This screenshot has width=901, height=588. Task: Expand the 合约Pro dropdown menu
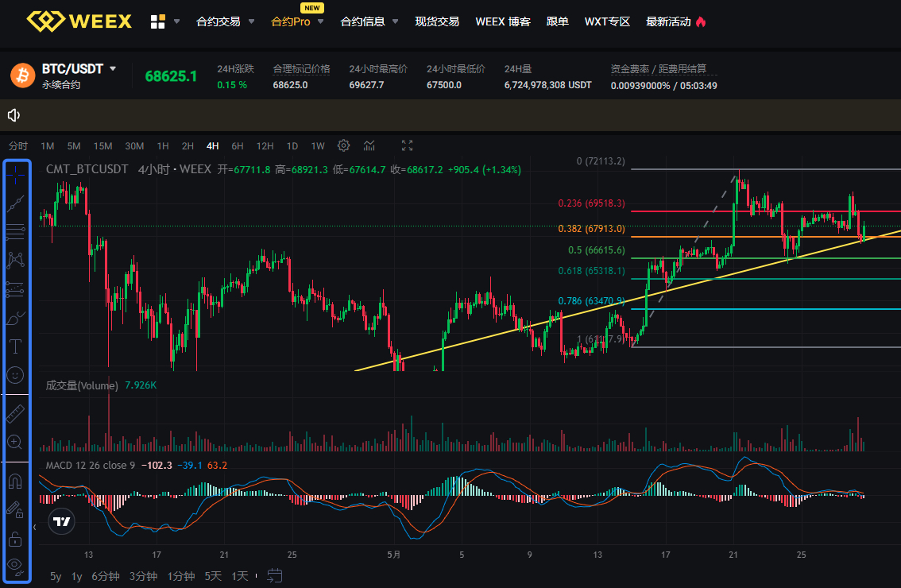click(x=321, y=21)
